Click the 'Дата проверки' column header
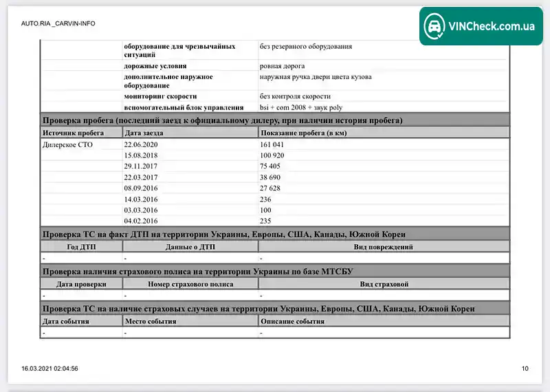The image size is (550, 392). tap(81, 284)
